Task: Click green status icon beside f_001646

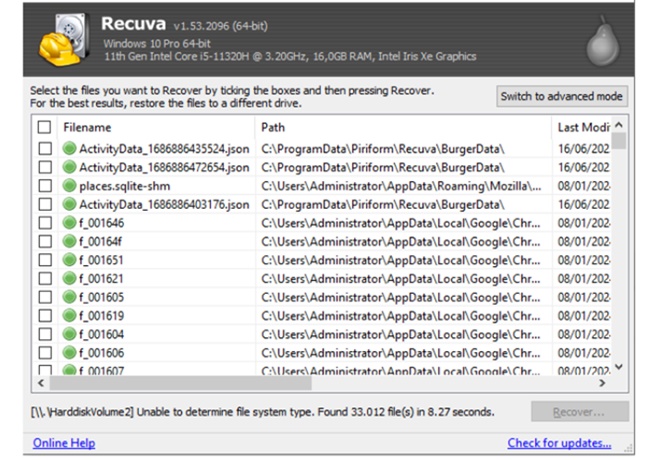Action: pos(69,223)
